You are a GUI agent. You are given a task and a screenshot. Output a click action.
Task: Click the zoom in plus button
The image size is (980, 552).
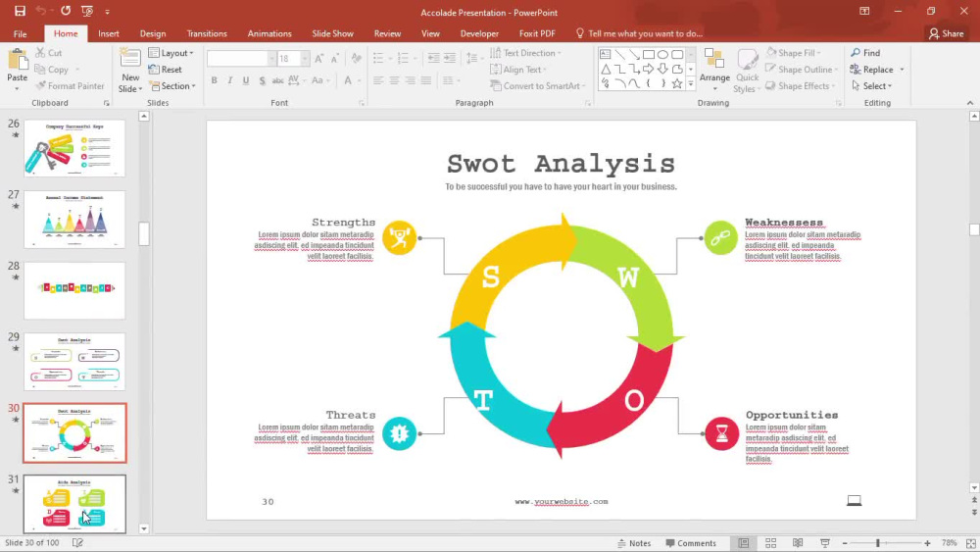click(x=927, y=543)
